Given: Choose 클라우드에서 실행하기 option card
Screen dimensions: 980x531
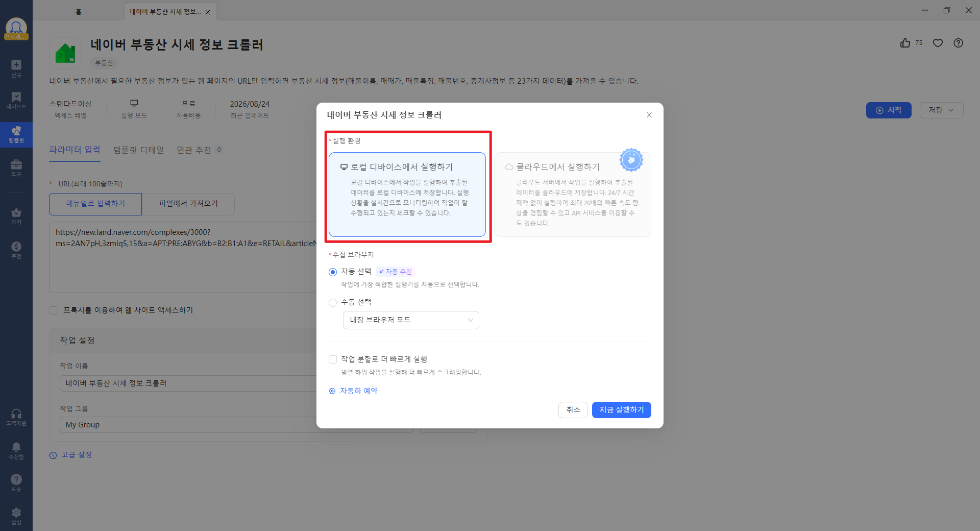Looking at the screenshot, I should [x=573, y=195].
